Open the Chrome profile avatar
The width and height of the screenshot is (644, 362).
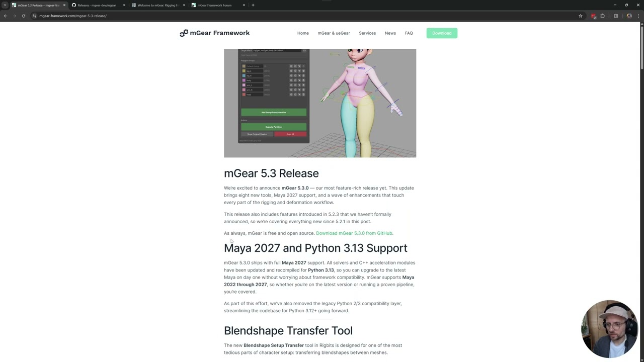point(629,16)
